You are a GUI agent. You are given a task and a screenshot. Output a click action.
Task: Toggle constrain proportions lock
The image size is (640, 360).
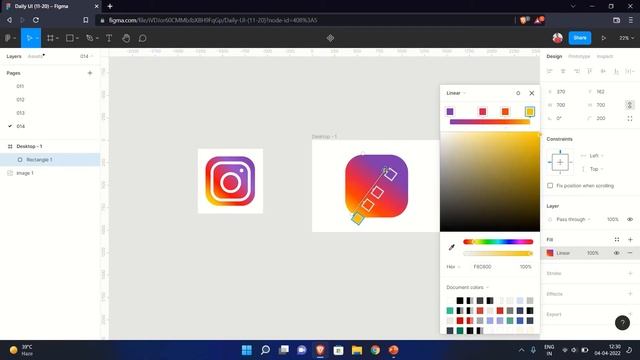[630, 105]
